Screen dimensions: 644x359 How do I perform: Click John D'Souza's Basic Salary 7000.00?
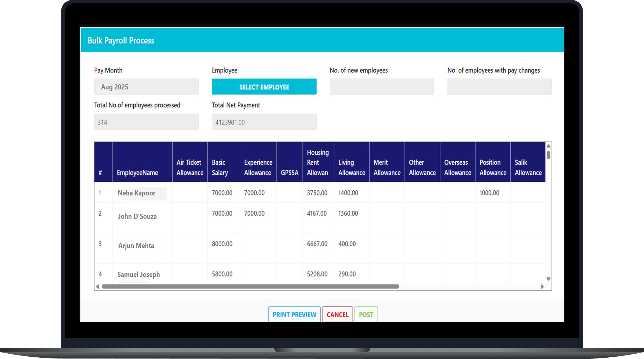[222, 213]
